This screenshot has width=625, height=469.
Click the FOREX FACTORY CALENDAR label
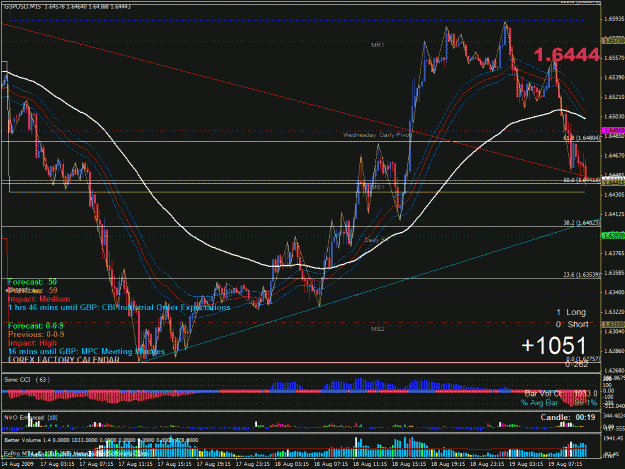click(x=64, y=360)
